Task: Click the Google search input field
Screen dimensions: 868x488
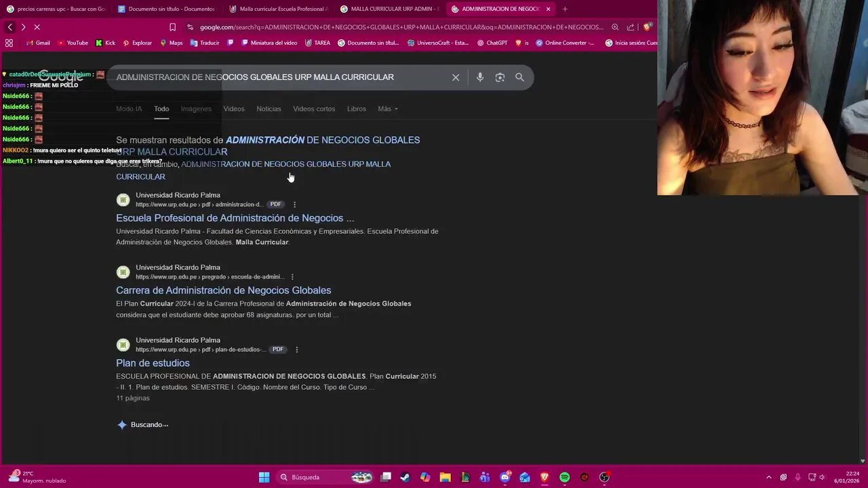Action: tap(278, 77)
